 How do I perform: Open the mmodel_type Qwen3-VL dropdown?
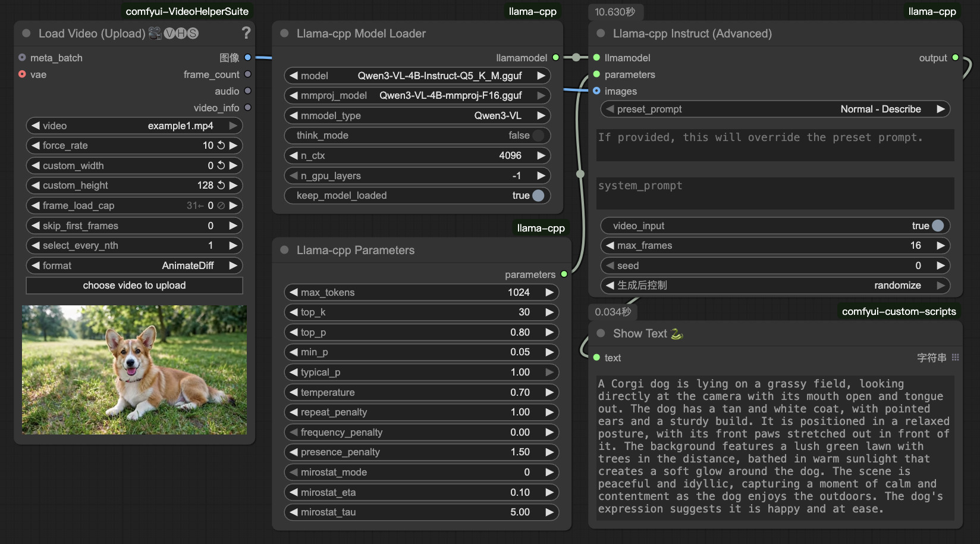tap(417, 115)
